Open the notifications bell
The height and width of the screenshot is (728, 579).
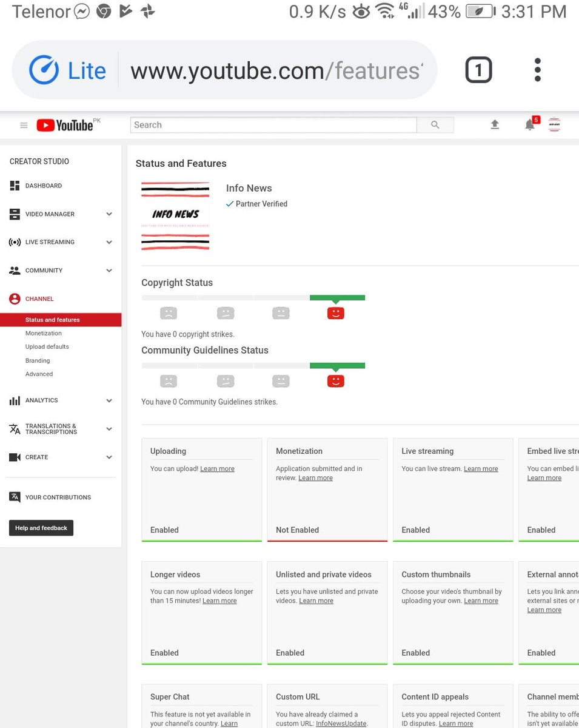pyautogui.click(x=530, y=124)
